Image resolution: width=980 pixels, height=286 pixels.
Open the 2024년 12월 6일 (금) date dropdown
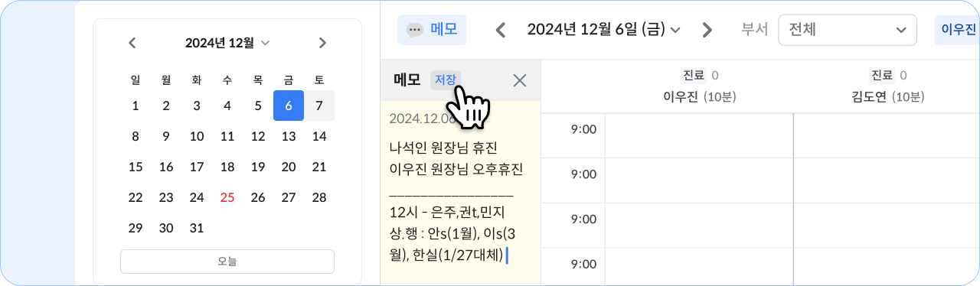(604, 30)
